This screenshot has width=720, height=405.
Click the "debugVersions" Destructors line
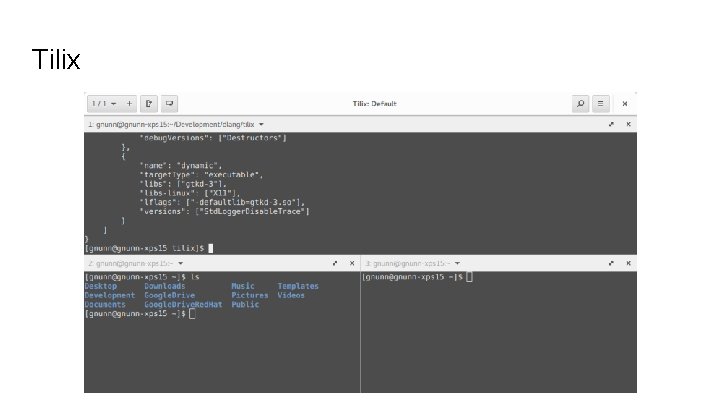click(213, 138)
